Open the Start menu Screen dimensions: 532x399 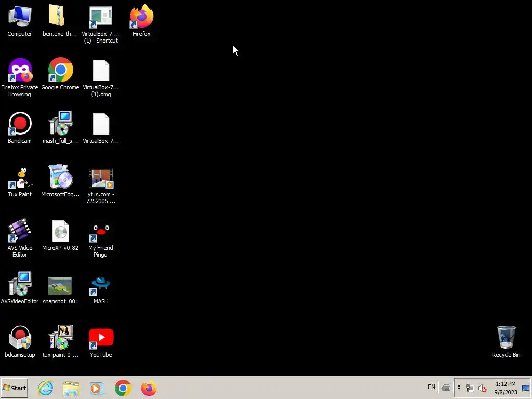[x=14, y=388]
